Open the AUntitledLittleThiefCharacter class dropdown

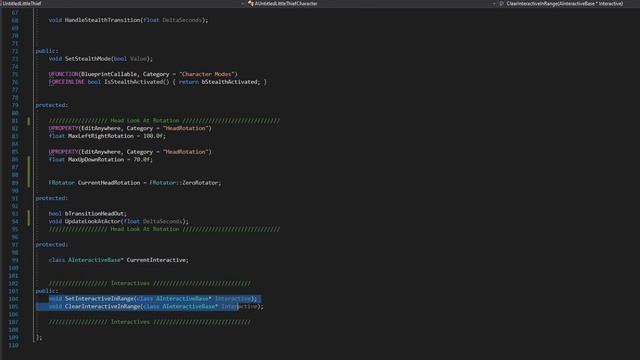(371, 3)
